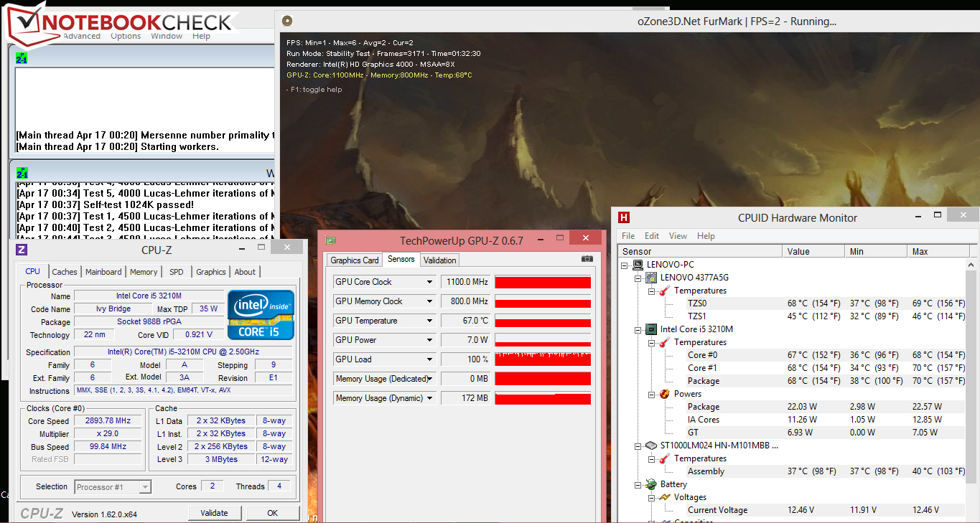Open the Validation tab in GPU-Z
The width and height of the screenshot is (980, 523).
439,260
